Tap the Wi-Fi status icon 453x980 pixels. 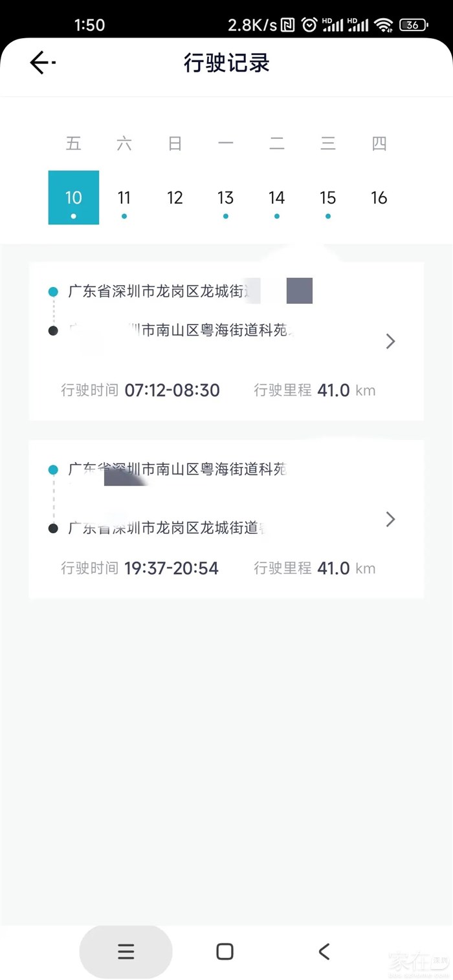383,25
